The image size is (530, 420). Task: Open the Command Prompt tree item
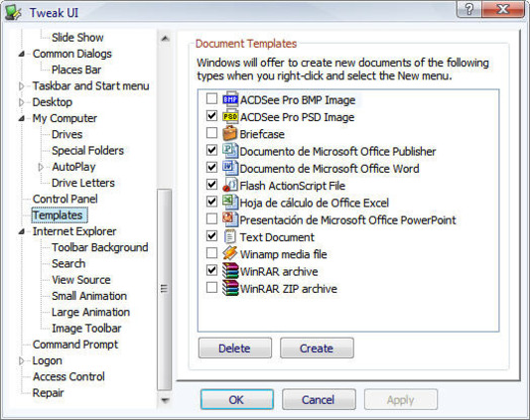[x=75, y=345]
